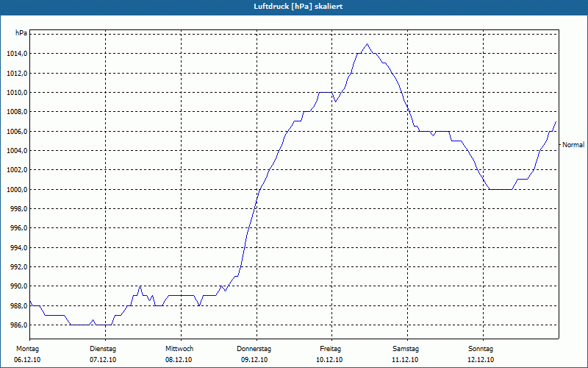This screenshot has width=588, height=368.
Task: Select the 'hPa' unit label on y-axis
Action: point(21,33)
